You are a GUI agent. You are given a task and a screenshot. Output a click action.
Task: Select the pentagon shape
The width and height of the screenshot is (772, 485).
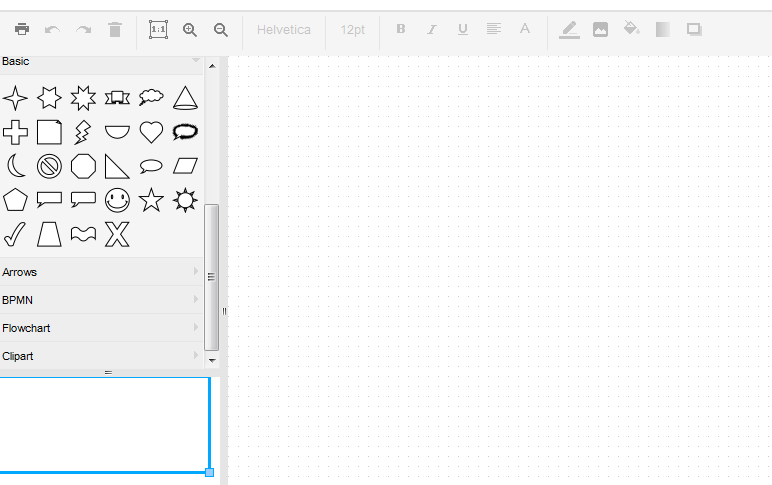click(15, 200)
